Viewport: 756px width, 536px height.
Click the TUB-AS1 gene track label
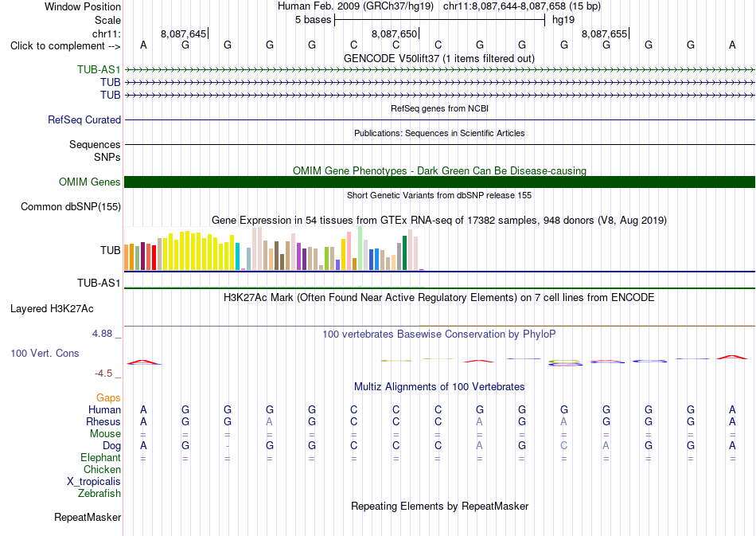click(x=99, y=69)
